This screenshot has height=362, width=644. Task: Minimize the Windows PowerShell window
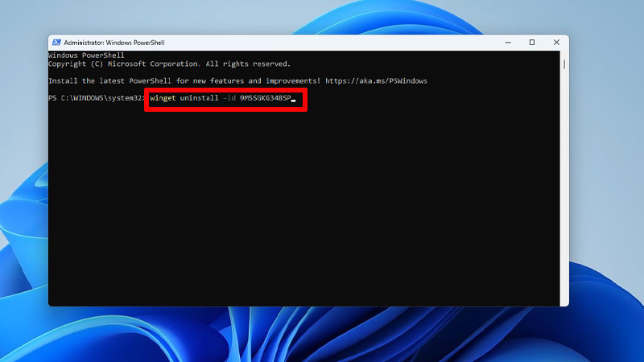(508, 43)
